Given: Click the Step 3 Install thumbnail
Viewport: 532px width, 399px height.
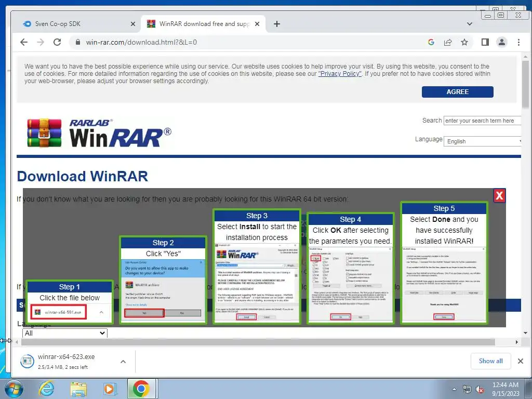Looking at the screenshot, I should [x=257, y=266].
